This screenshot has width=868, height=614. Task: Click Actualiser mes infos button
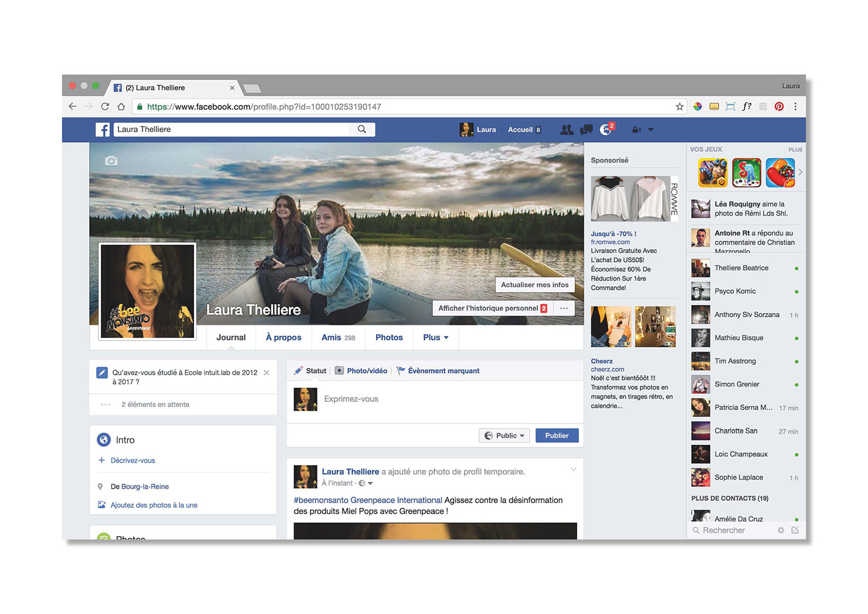(x=534, y=285)
